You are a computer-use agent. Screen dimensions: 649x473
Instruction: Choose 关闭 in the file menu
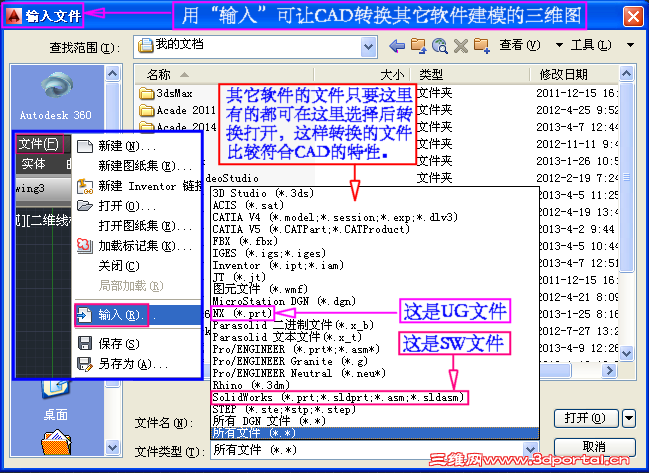(119, 266)
